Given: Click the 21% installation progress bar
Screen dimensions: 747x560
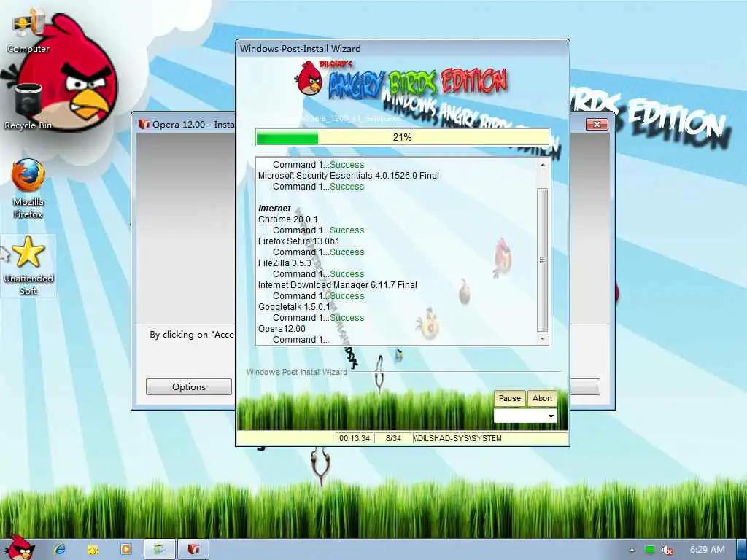Looking at the screenshot, I should click(403, 138).
